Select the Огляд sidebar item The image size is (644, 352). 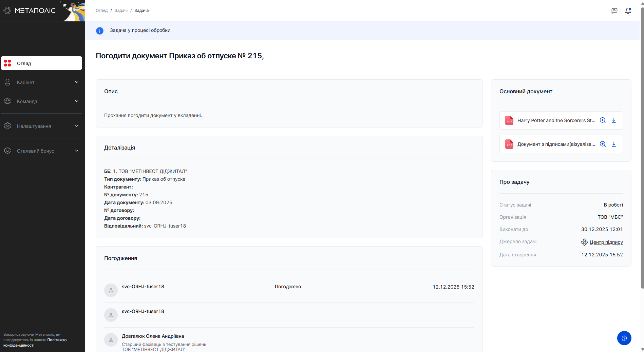coord(41,63)
